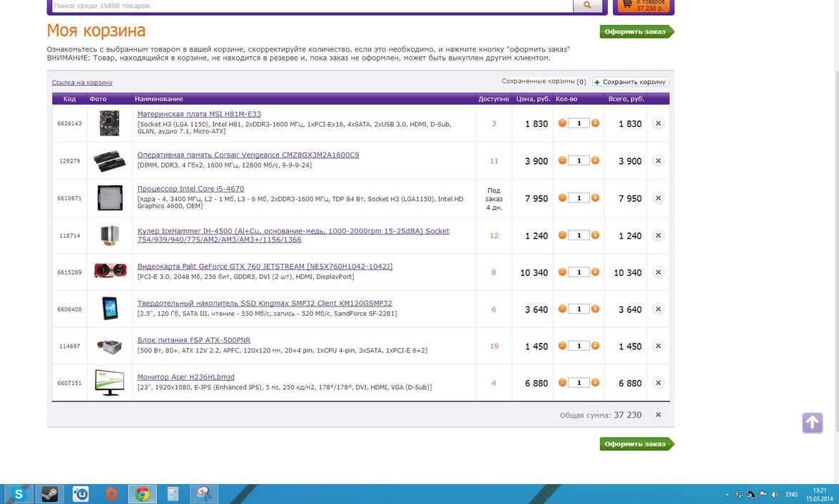Edit quantity field for Palit GTX 760
839x504 pixels.
point(579,272)
